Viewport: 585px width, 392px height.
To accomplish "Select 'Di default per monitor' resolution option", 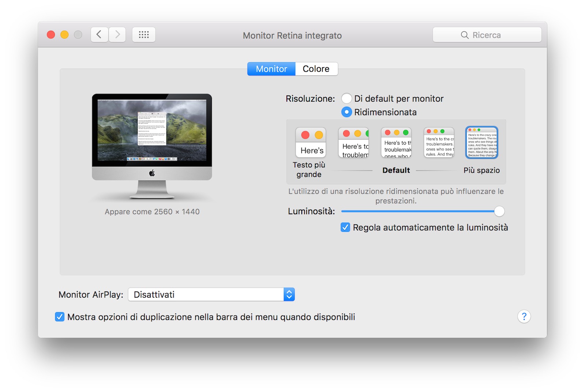I will [x=346, y=98].
